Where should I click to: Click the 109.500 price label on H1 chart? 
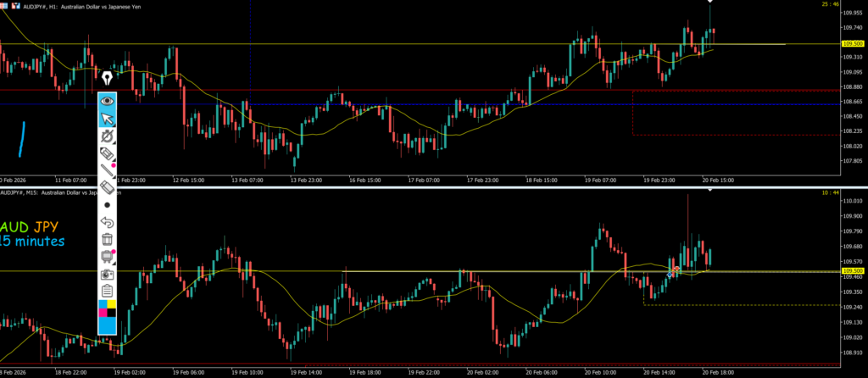[852, 43]
